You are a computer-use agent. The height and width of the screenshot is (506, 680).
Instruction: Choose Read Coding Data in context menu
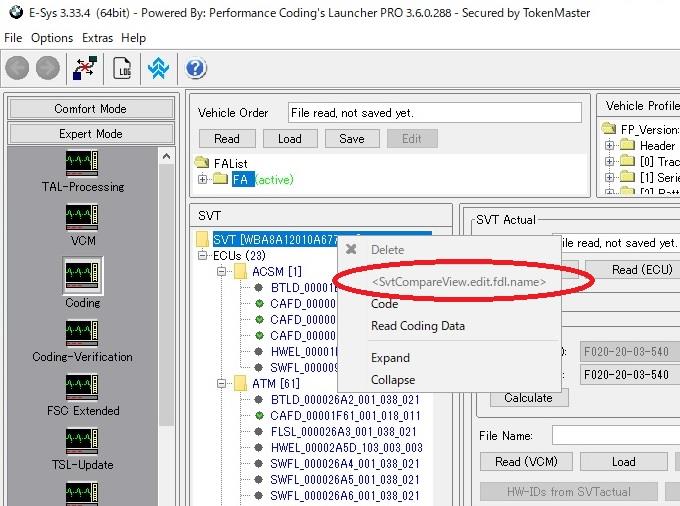coord(449,326)
